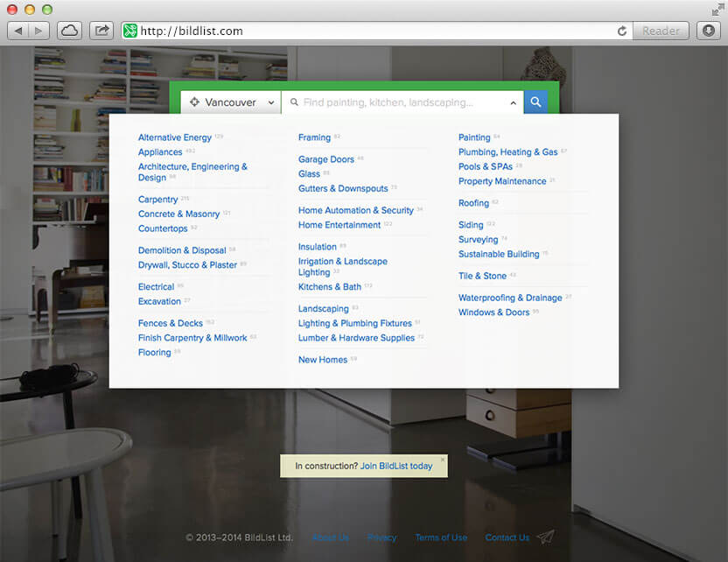Click the About Us link
Viewport: 728px width, 562px height.
pos(330,537)
